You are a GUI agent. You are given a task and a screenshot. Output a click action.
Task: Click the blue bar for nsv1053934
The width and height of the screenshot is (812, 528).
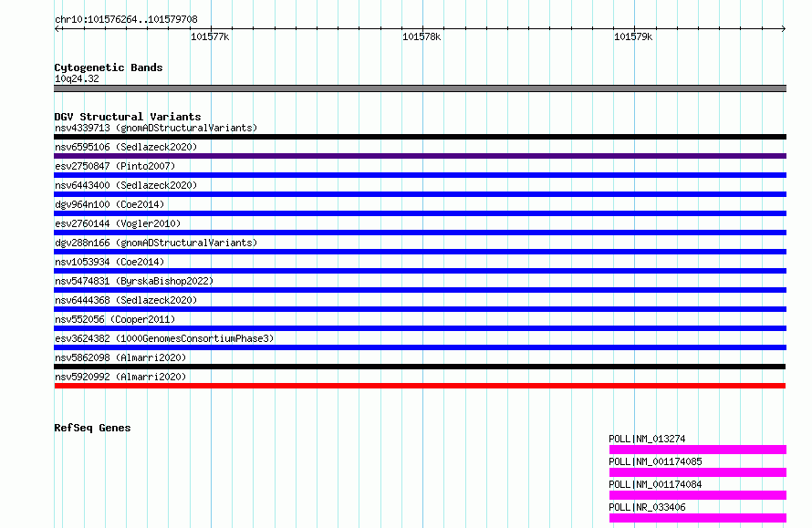coord(420,271)
